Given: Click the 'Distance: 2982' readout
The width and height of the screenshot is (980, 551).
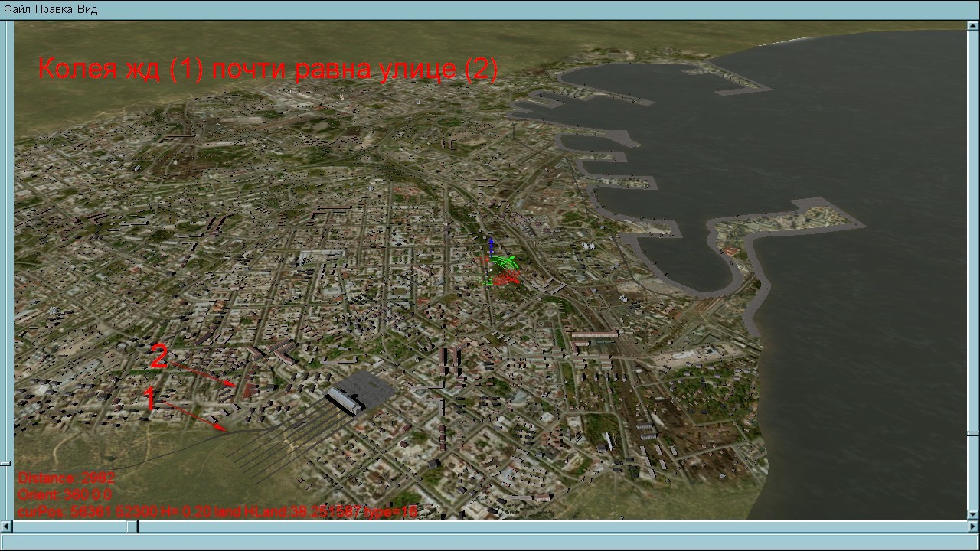Looking at the screenshot, I should tap(67, 478).
